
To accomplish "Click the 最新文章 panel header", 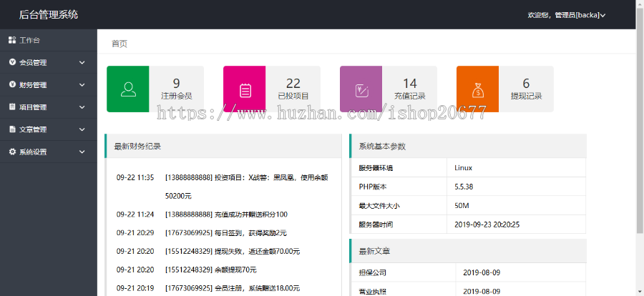I will pyautogui.click(x=468, y=251).
